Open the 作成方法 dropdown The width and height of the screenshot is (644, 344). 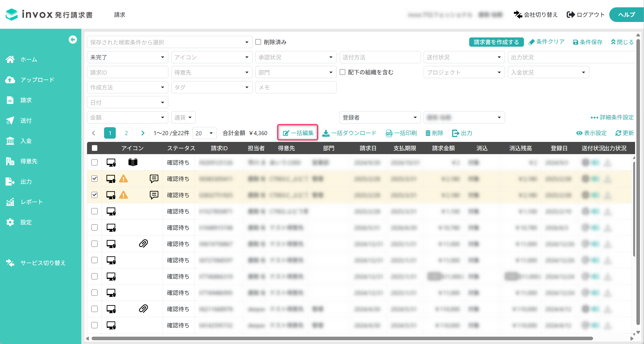(x=128, y=87)
